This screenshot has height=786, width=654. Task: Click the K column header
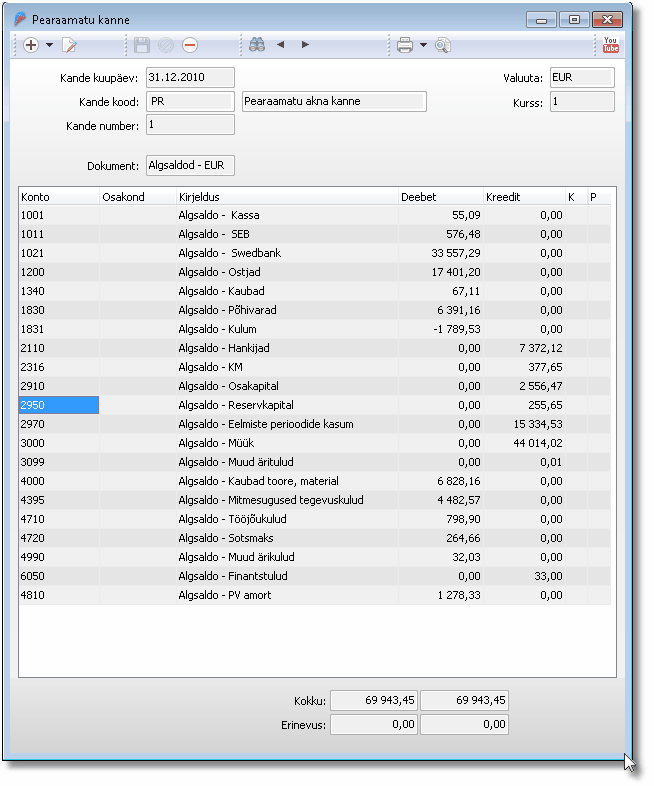point(576,197)
